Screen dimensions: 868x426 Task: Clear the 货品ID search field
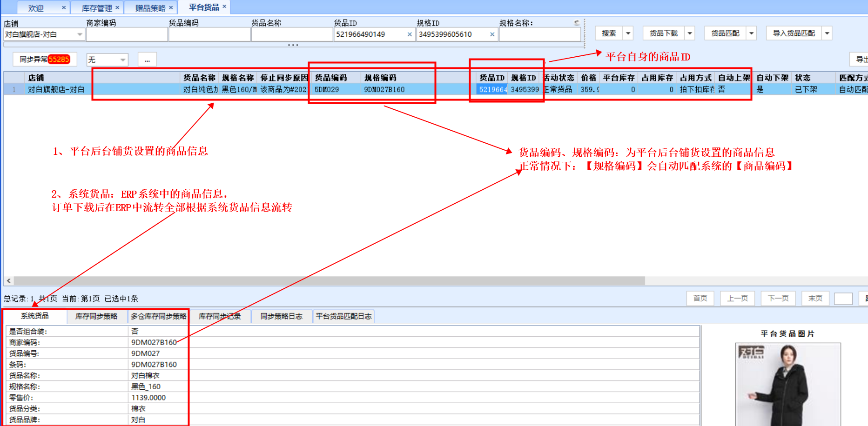coord(410,34)
